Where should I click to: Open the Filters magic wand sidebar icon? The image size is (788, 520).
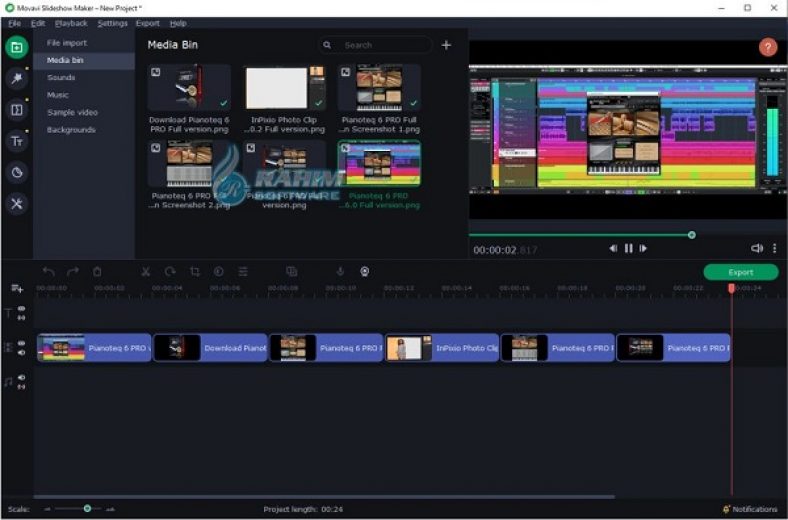[x=17, y=78]
